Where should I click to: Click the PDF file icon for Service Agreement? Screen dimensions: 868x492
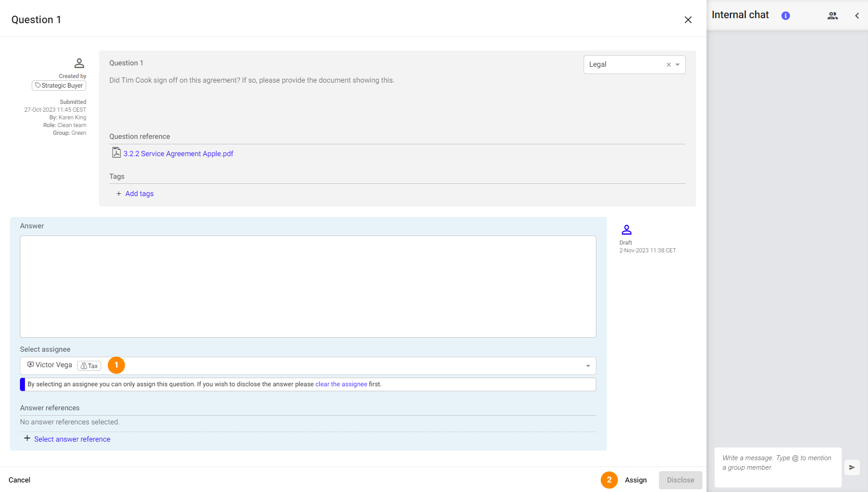[116, 153]
